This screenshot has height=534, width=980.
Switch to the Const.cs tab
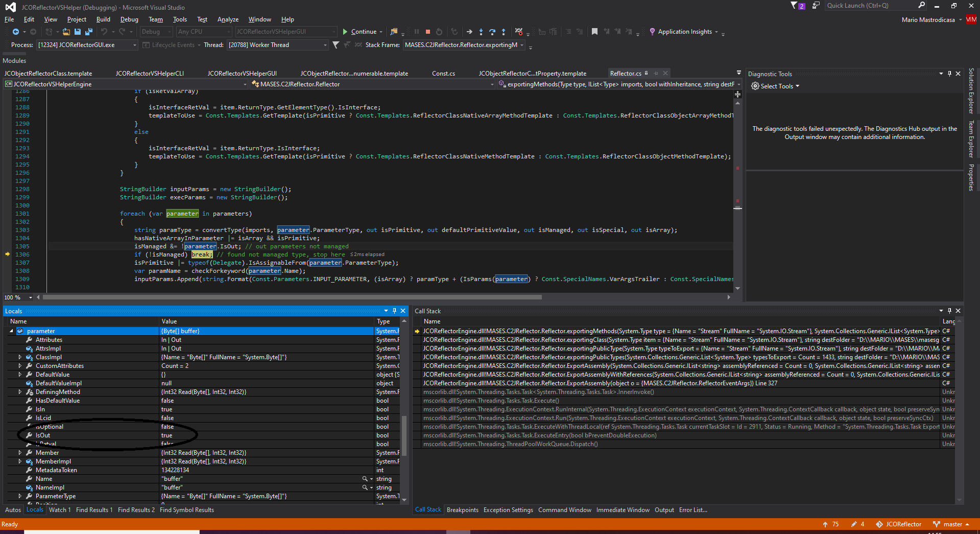442,73
